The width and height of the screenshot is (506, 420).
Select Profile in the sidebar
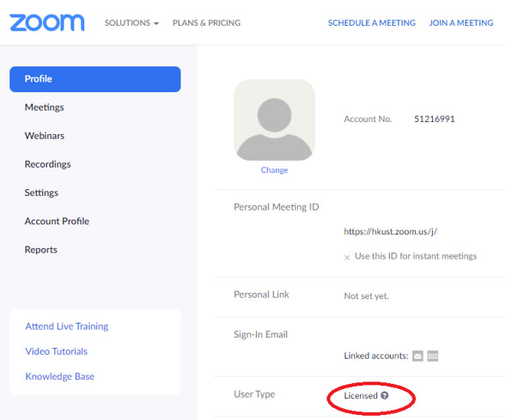point(95,79)
